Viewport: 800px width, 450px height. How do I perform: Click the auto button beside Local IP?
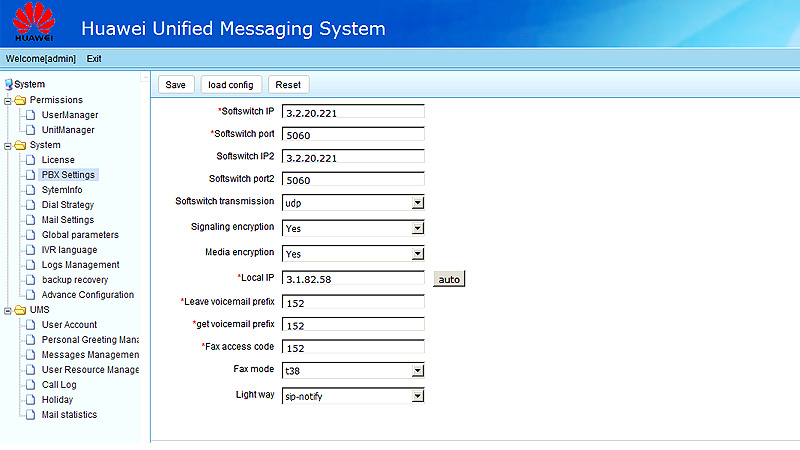point(449,279)
